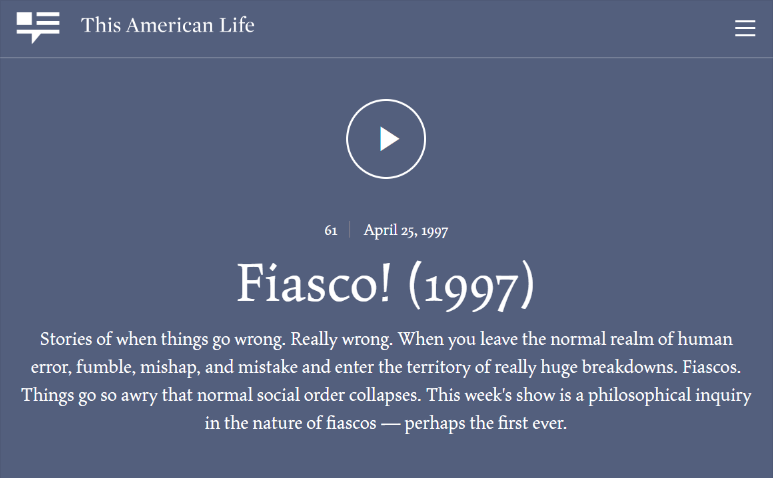The width and height of the screenshot is (773, 478).
Task: Play the Fiasco! episode
Action: click(386, 139)
